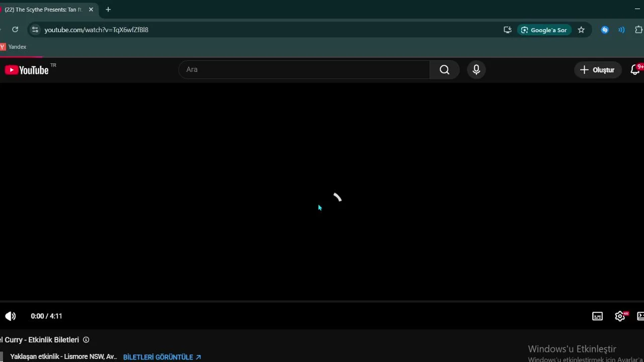The height and width of the screenshot is (362, 644).
Task: Minimize the Chrome window
Action: [637, 9]
